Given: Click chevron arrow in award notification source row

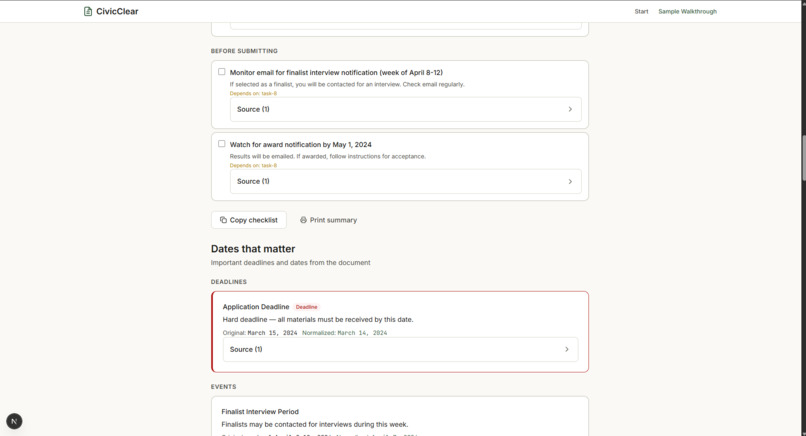Looking at the screenshot, I should (570, 181).
